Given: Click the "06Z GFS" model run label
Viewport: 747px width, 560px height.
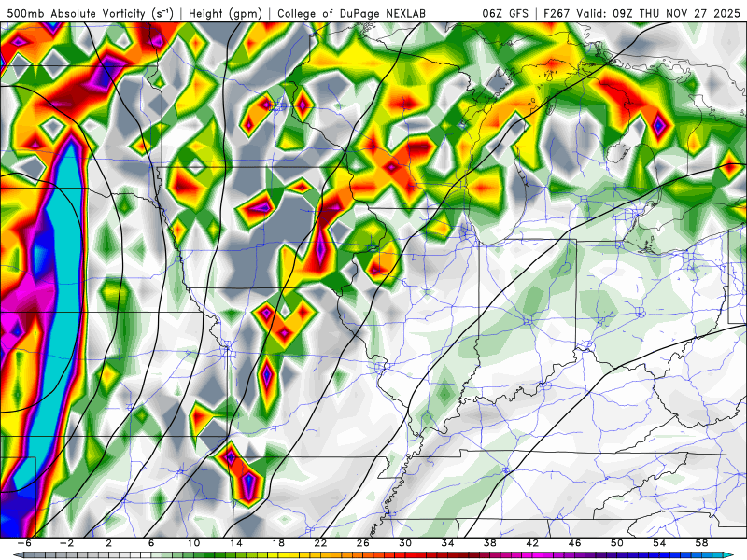Looking at the screenshot, I should click(x=505, y=14).
